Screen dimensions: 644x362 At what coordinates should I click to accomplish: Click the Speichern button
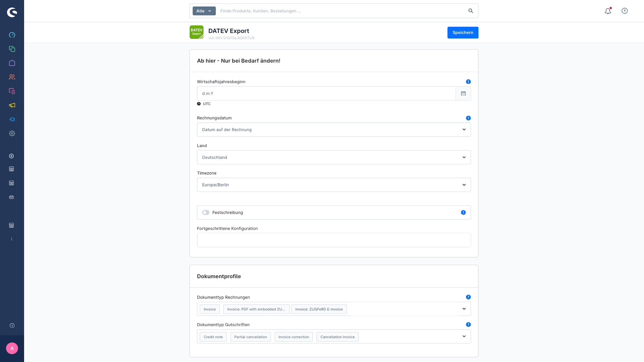[463, 33]
